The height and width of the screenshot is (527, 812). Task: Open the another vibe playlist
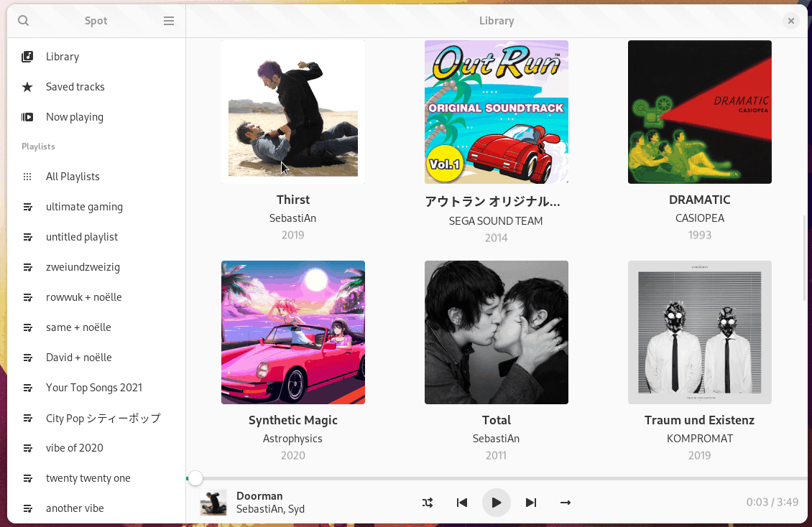click(x=96, y=508)
